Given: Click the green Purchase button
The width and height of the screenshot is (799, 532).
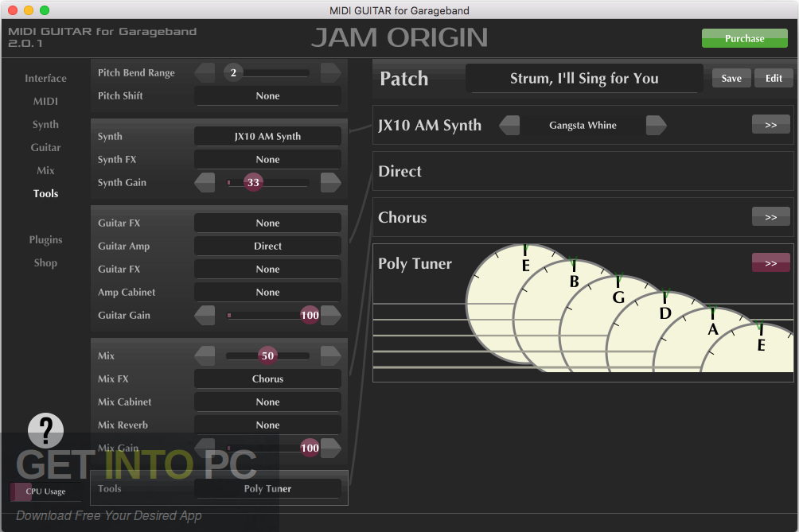Looking at the screenshot, I should [x=744, y=38].
